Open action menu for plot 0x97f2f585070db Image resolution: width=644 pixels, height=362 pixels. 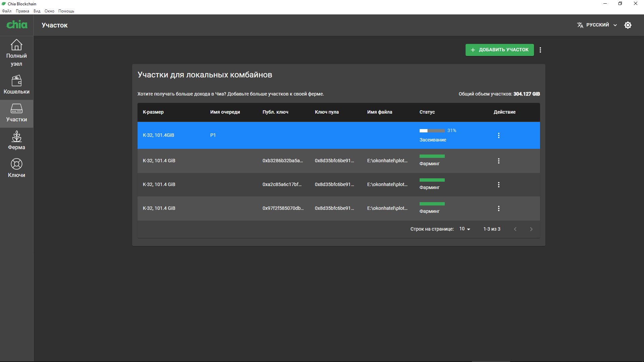[498, 208]
